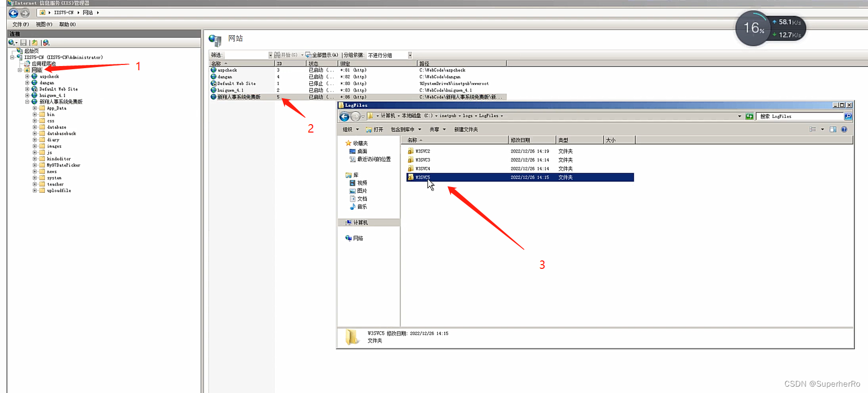868x393 pixels.
Task: Click 全部显示(A) show all button
Action: click(x=322, y=55)
